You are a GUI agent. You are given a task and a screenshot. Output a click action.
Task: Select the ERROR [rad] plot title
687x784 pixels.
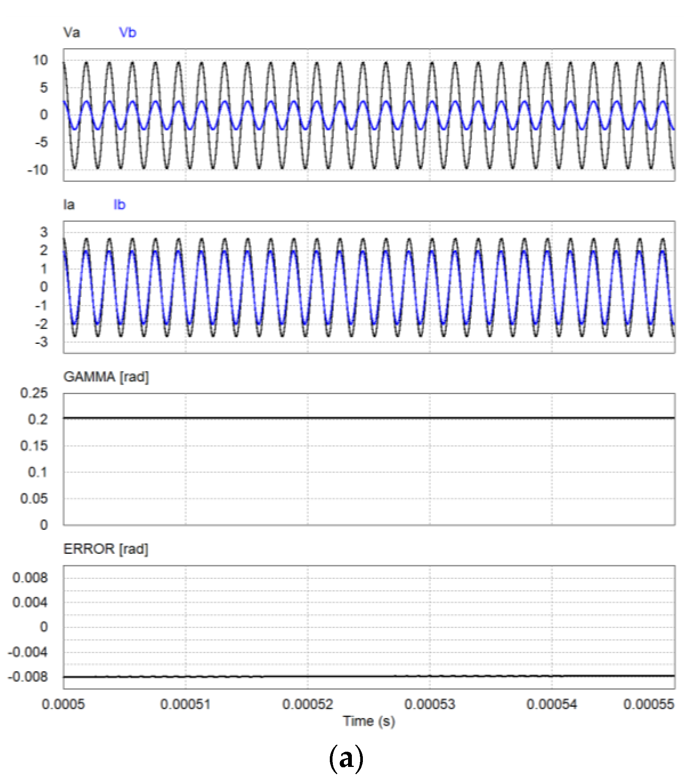(106, 549)
